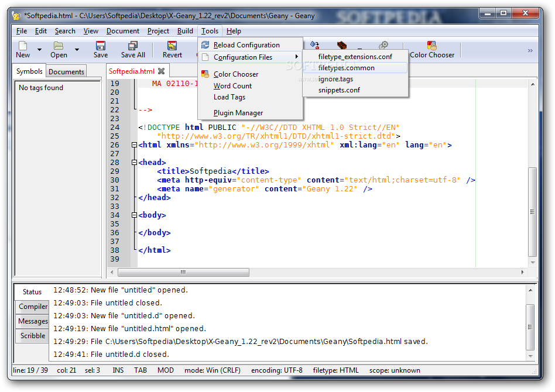Open the New file template dropdown arrow
Image resolution: width=555 pixels, height=392 pixels.
point(39,50)
